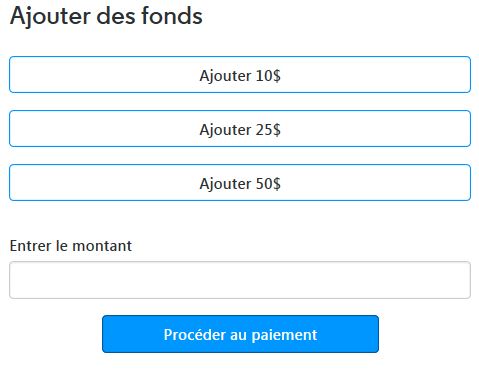The width and height of the screenshot is (479, 374).
Task: Pick the largest preset fund amount
Action: (x=240, y=183)
